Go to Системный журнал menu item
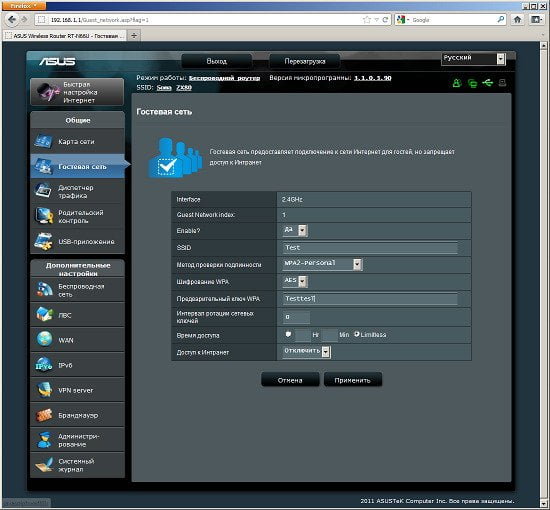Image resolution: width=550 pixels, height=510 pixels. (78, 465)
